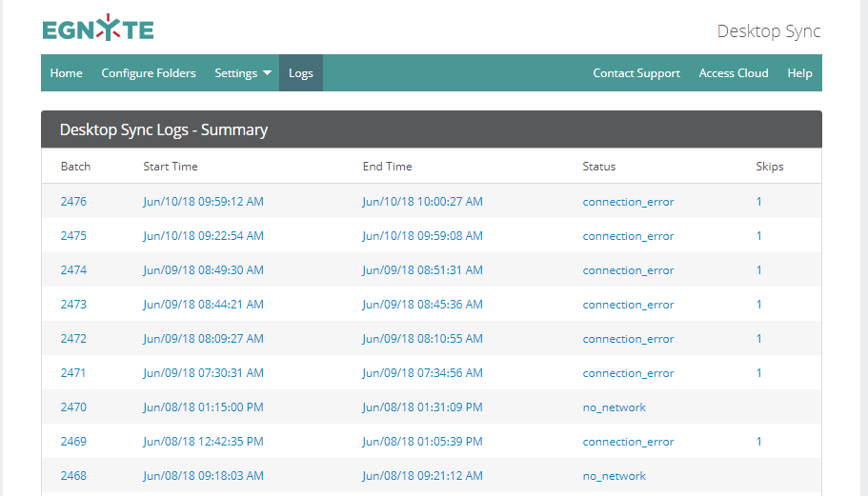868x496 pixels.
Task: Click the Start Time column header
Action: [x=171, y=167]
